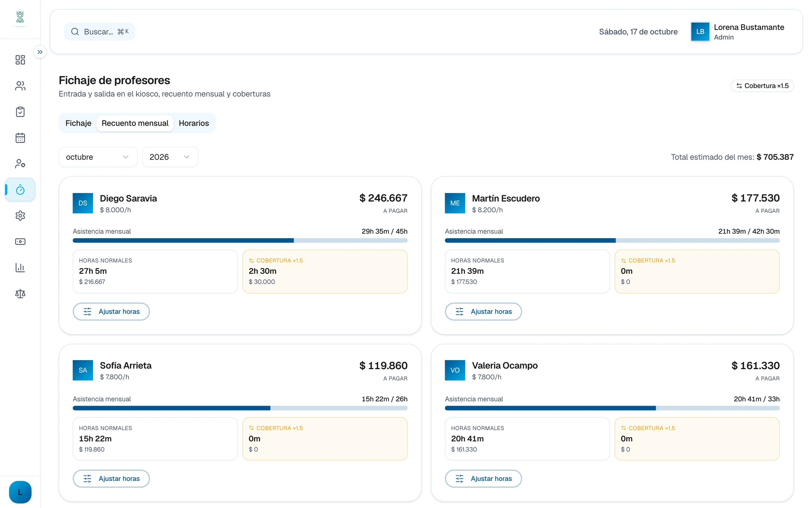The width and height of the screenshot is (812, 508).
Task: Click the ME avatar of Martín Escudero
Action: (455, 203)
